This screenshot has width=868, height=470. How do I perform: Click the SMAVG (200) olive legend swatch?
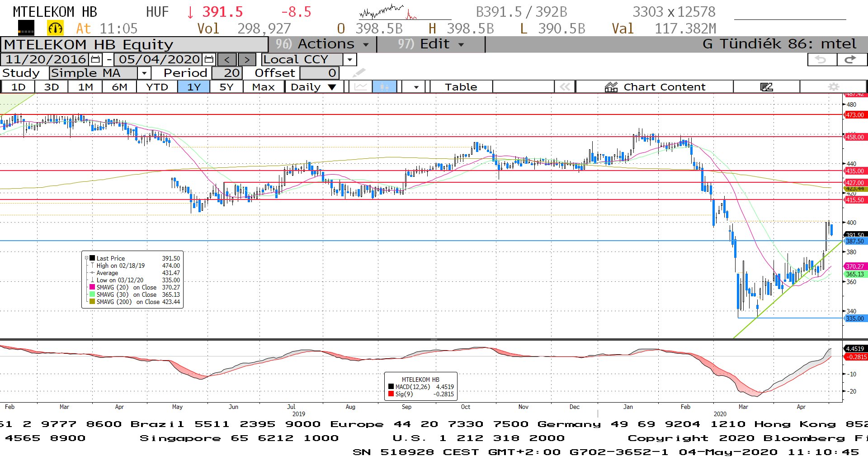(x=92, y=302)
